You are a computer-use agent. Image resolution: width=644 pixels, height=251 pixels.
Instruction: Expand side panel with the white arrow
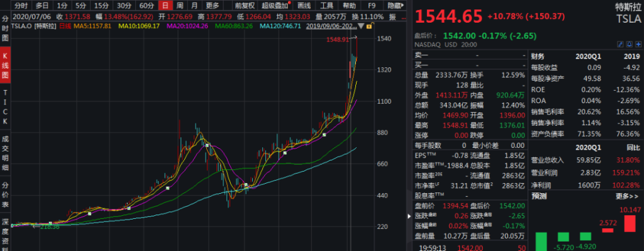(x=409, y=216)
